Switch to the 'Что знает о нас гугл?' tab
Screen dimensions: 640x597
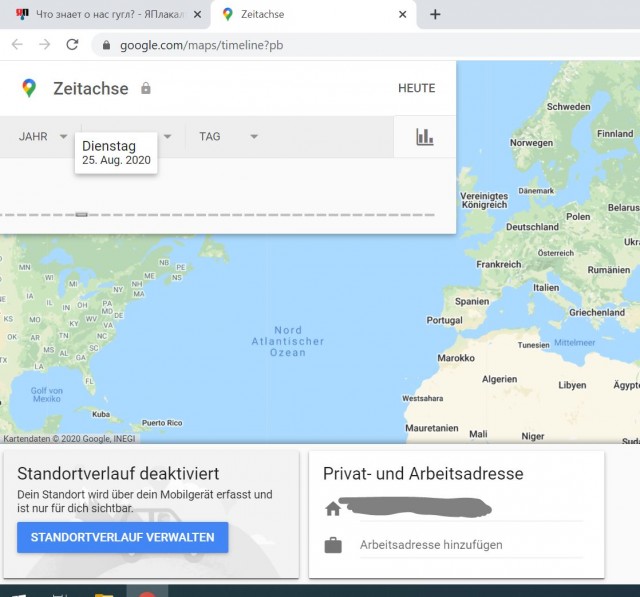[x=105, y=15]
